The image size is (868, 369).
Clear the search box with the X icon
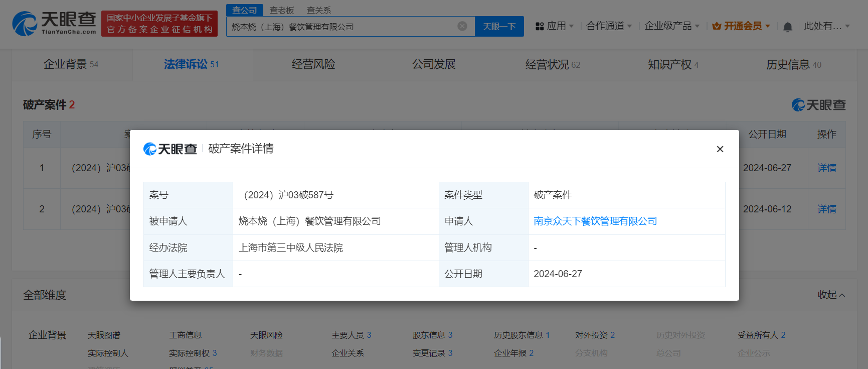[462, 26]
